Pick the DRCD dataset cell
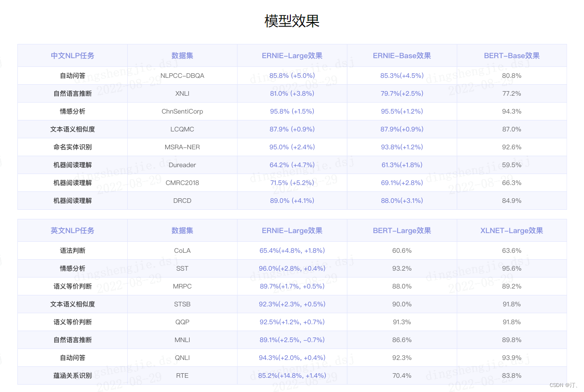Image resolution: width=584 pixels, height=392 pixels. tap(182, 201)
